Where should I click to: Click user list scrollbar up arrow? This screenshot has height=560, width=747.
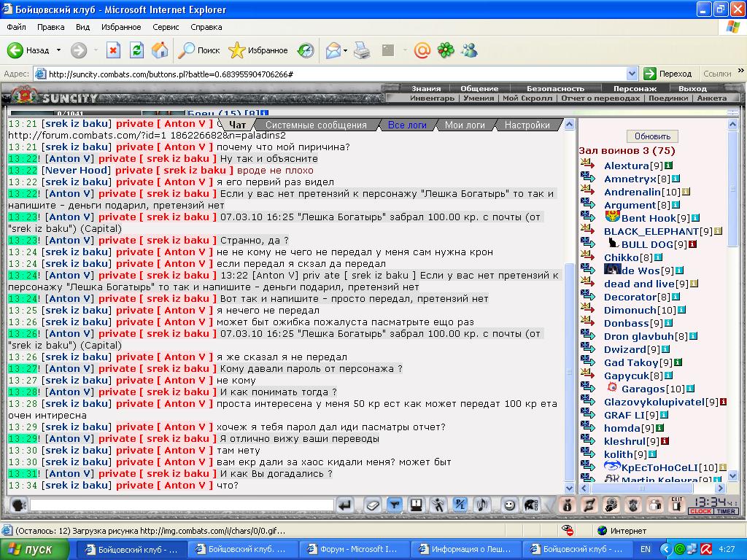pos(732,125)
